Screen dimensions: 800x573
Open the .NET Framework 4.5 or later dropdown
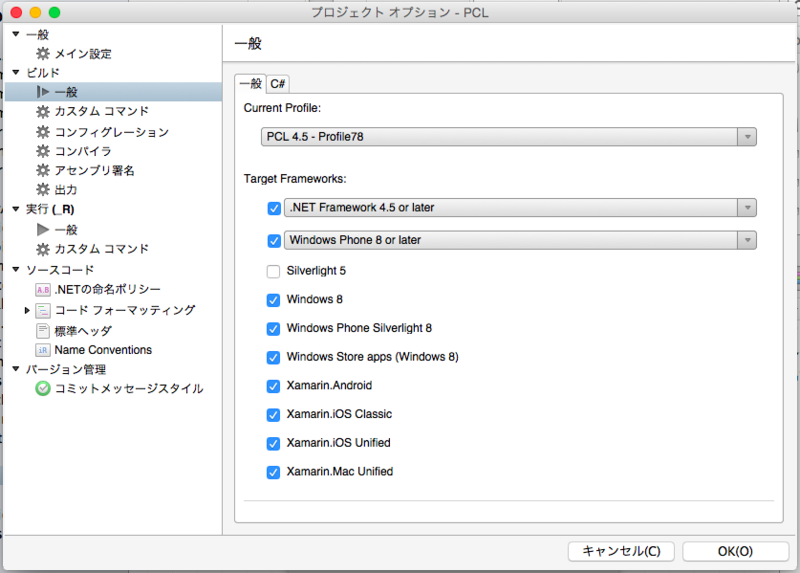[x=520, y=208]
